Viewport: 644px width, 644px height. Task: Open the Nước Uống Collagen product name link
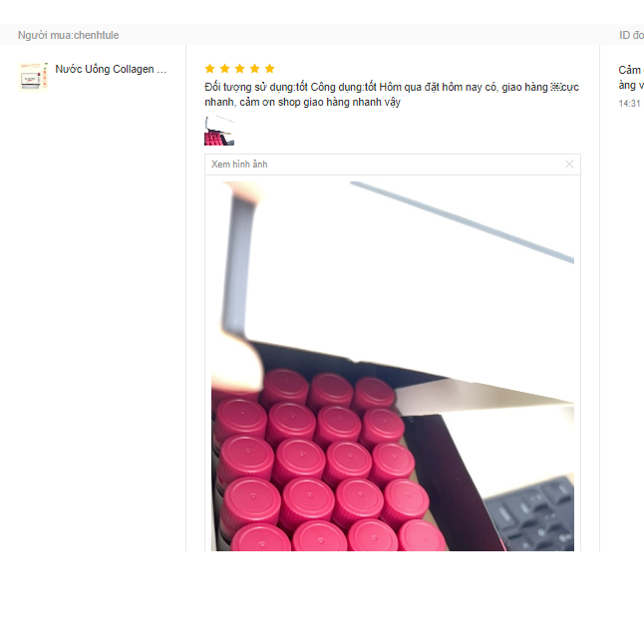point(111,69)
